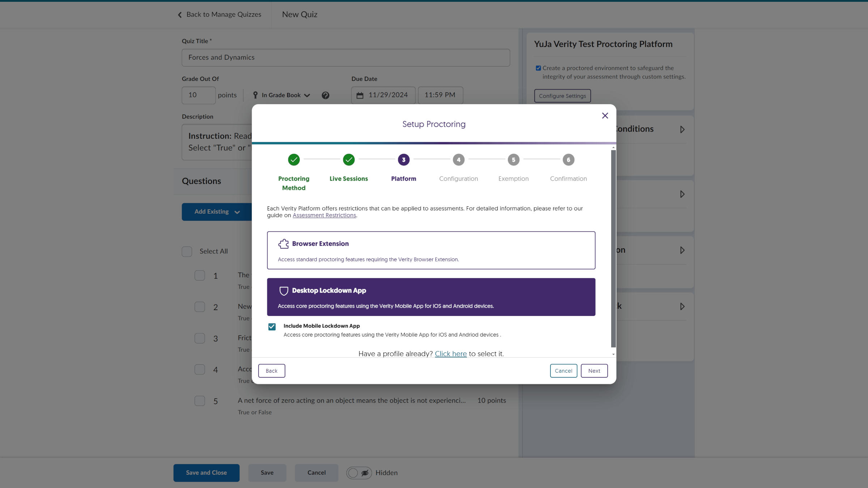Click question 5 'A net force of zero' text

[352, 401]
